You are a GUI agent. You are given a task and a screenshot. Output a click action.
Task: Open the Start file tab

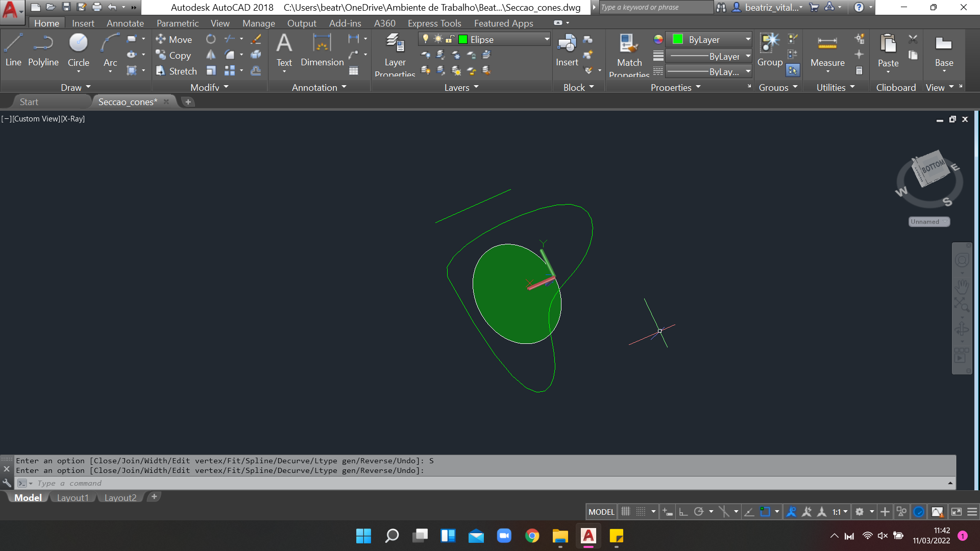point(29,102)
